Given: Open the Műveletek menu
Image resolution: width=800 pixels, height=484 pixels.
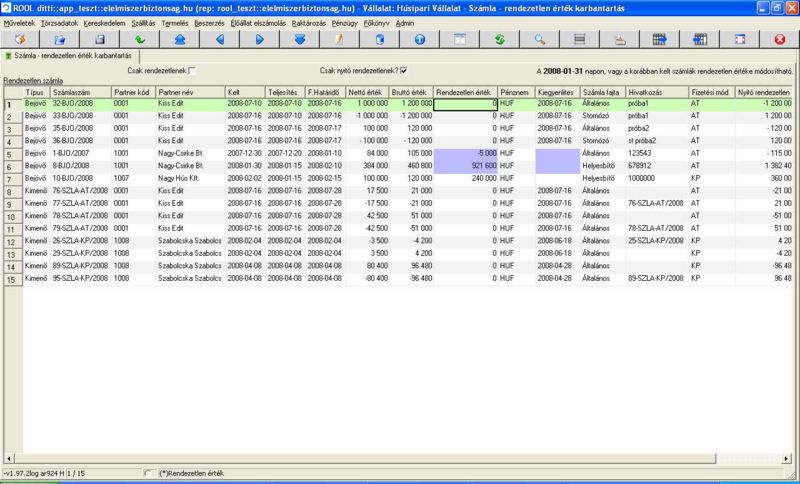Looking at the screenshot, I should (x=20, y=22).
